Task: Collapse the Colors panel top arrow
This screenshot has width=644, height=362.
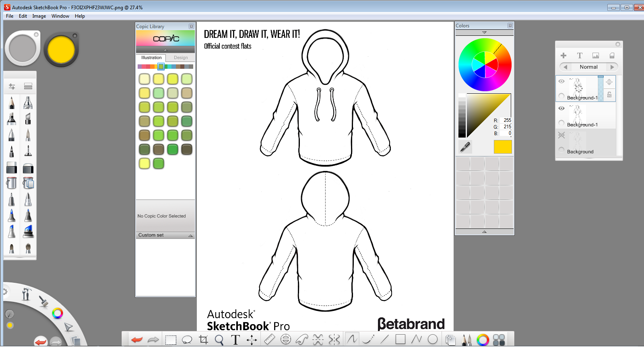Action: (x=484, y=33)
